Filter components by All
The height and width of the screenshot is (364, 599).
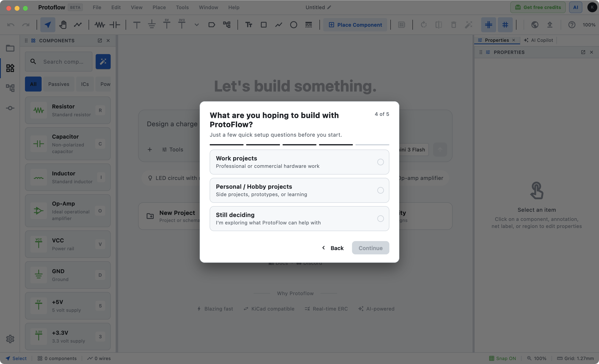click(33, 84)
